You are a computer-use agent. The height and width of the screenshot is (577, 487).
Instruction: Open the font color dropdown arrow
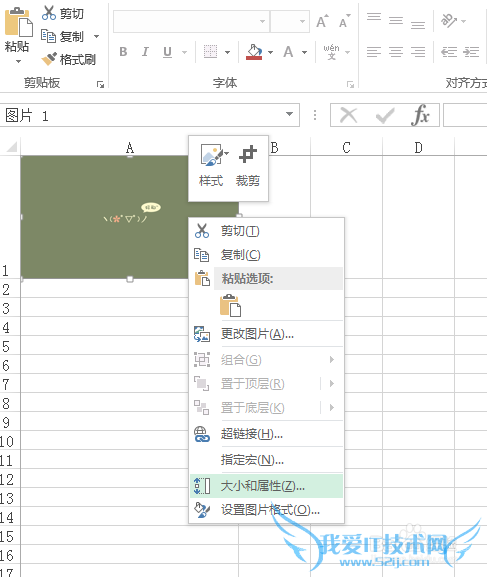304,52
